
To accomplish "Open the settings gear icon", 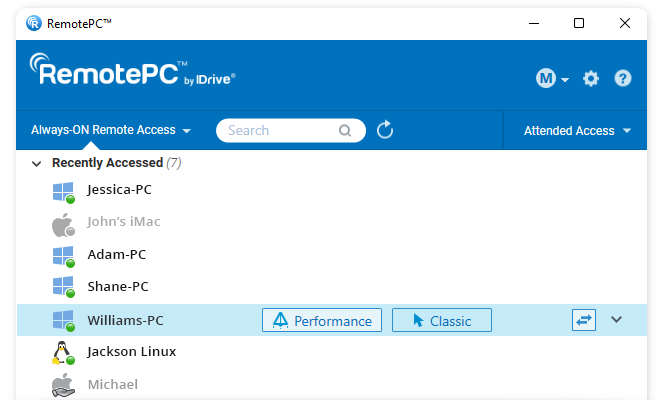I will pos(591,79).
